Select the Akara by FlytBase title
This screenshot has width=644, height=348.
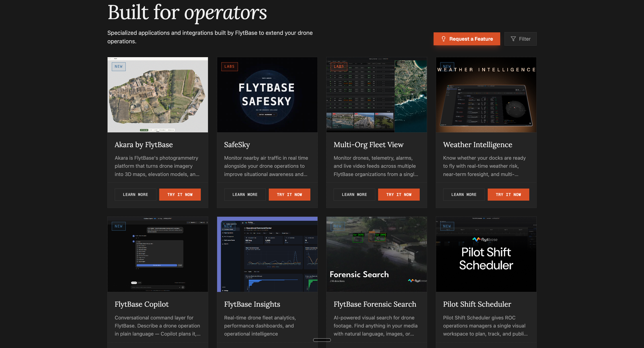pyautogui.click(x=144, y=145)
